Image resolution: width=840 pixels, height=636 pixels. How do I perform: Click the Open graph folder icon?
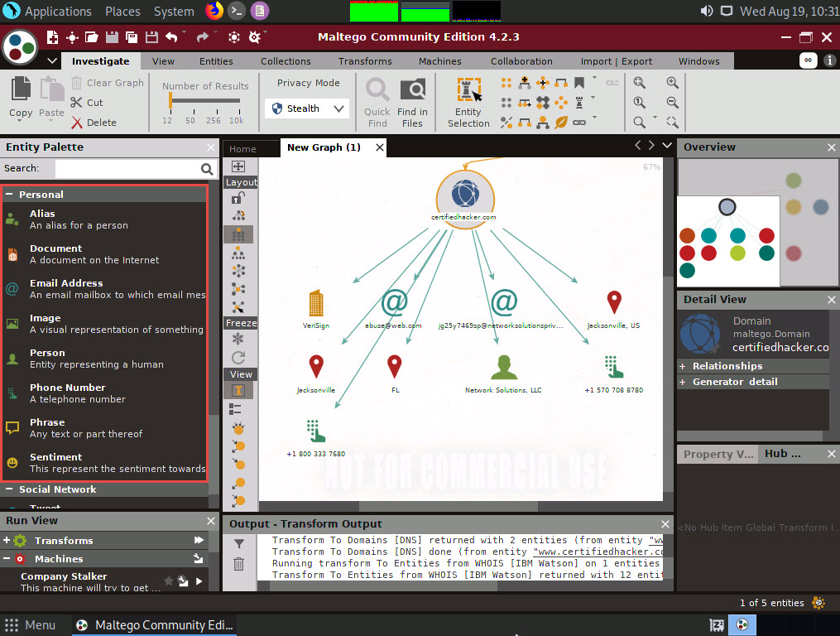[92, 37]
